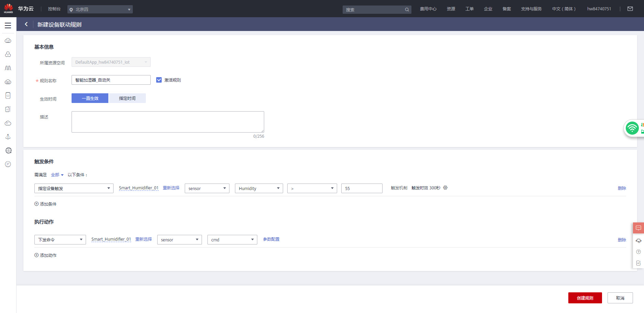Image resolution: width=644 pixels, height=313 pixels.
Task: Open the customer service headset icon
Action: (x=638, y=241)
